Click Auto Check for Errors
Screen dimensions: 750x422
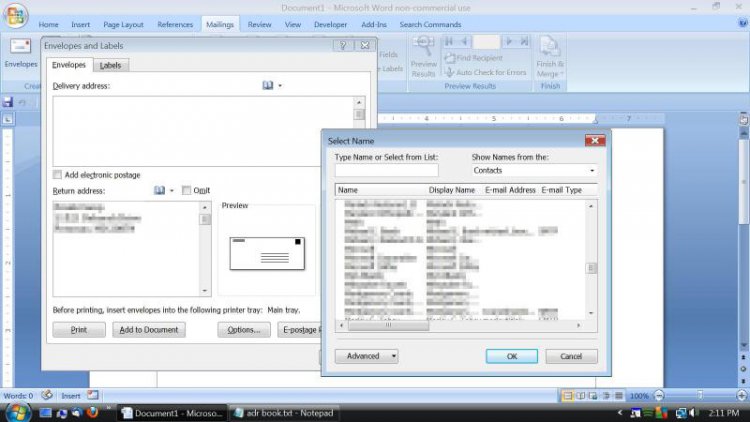[485, 72]
